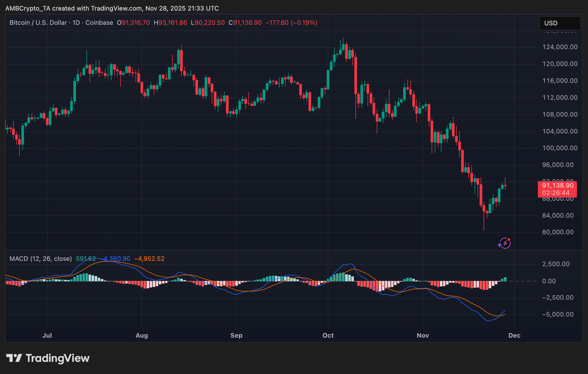
Task: Click the Bitcoin / U.S. Dollar symbol title
Action: pos(38,23)
